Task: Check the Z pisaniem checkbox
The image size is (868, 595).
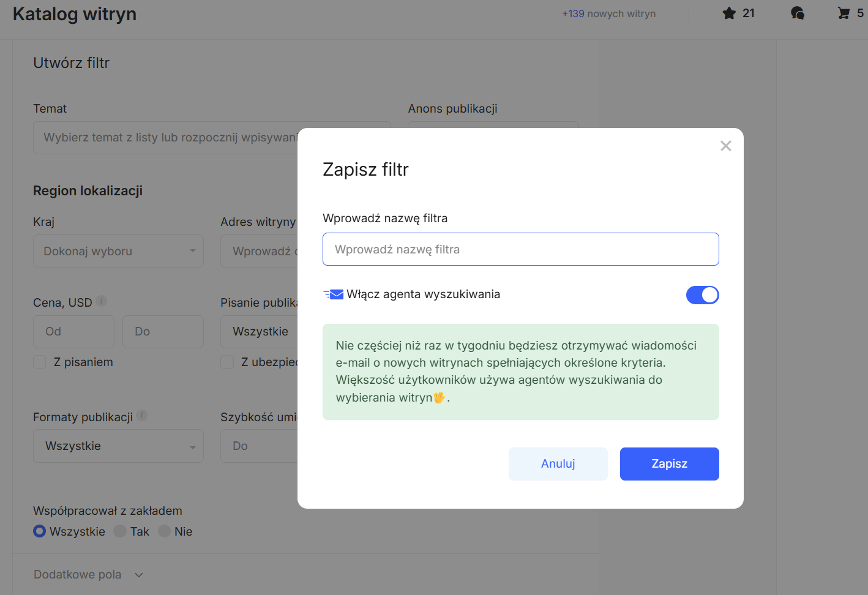Action: (40, 362)
